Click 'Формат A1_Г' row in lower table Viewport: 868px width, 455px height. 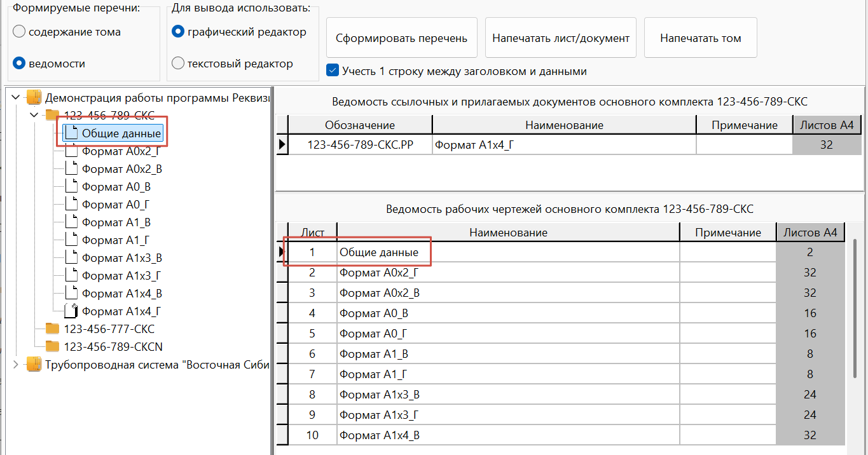click(x=508, y=374)
